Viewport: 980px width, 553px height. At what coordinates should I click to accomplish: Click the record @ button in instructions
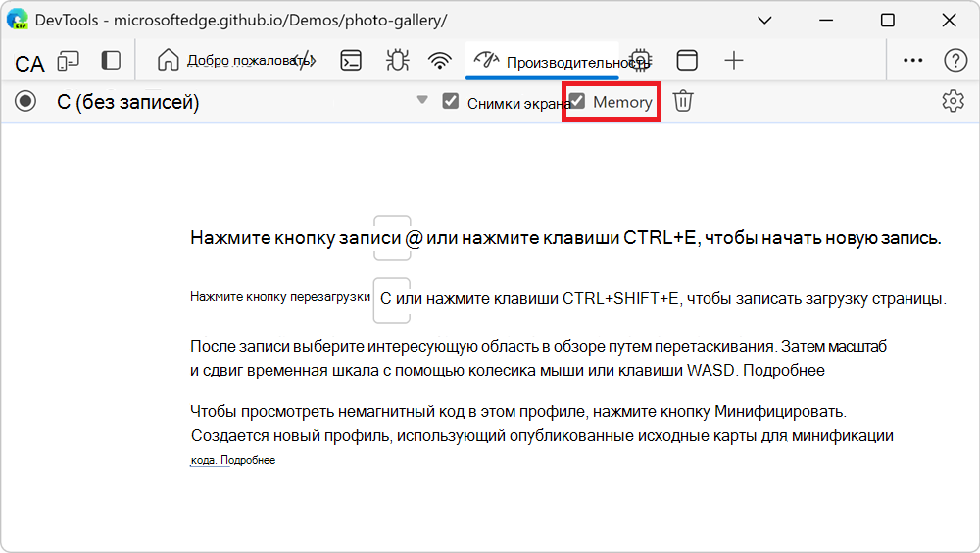click(392, 237)
